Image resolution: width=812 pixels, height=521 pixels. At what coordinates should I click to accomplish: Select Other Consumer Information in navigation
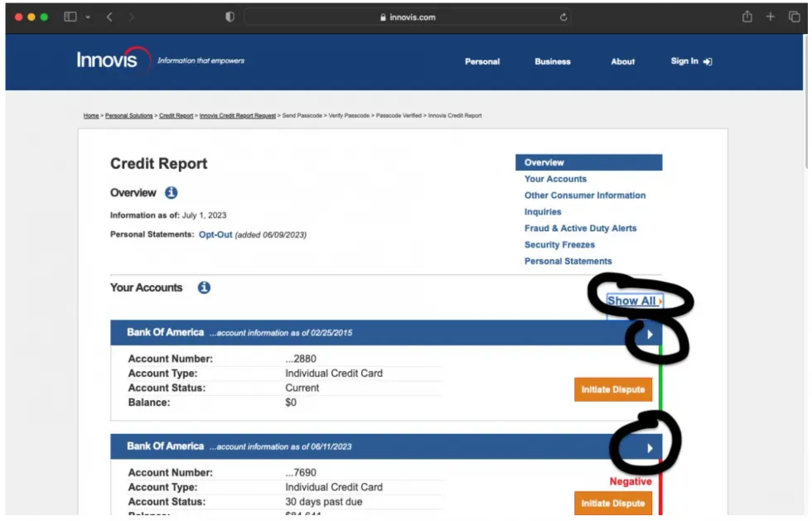pyautogui.click(x=585, y=195)
